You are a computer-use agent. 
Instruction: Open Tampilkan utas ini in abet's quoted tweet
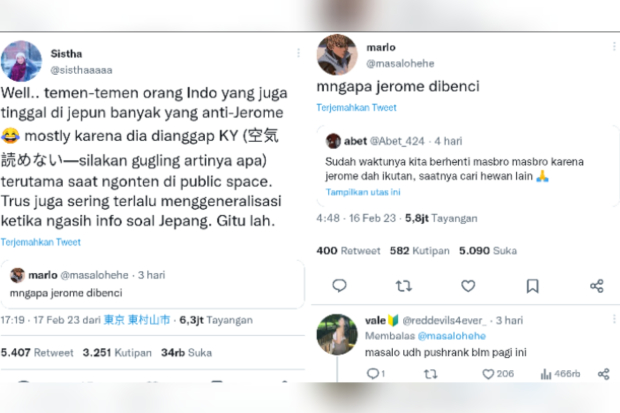click(x=363, y=192)
